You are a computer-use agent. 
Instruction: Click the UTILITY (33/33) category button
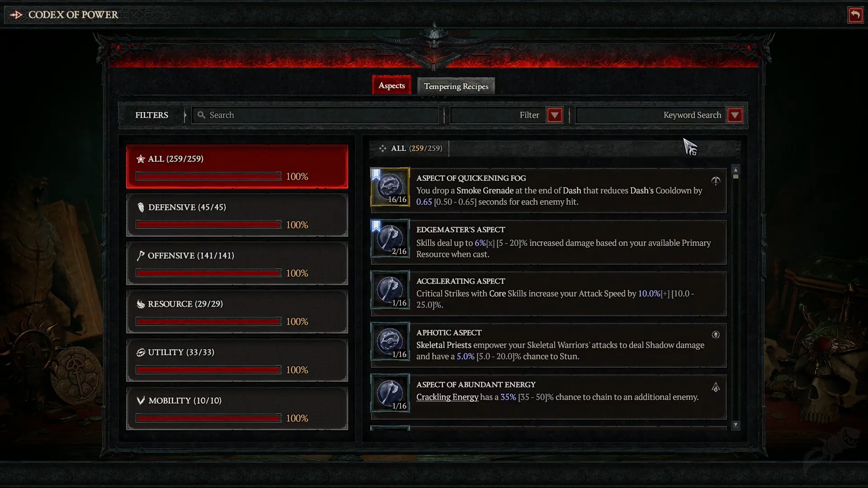coord(237,361)
